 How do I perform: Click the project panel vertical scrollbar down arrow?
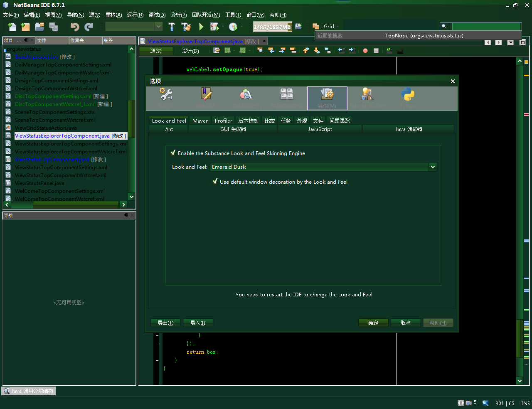131,197
